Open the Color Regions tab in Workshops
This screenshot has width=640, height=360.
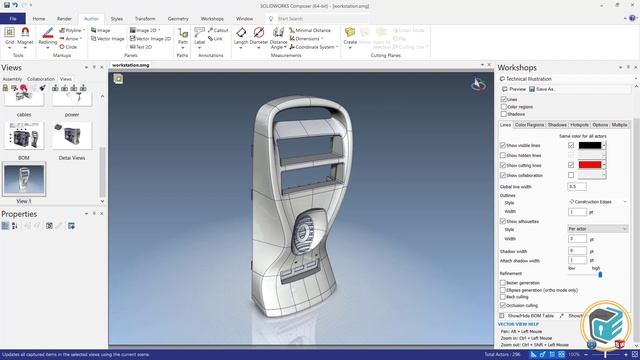click(529, 125)
